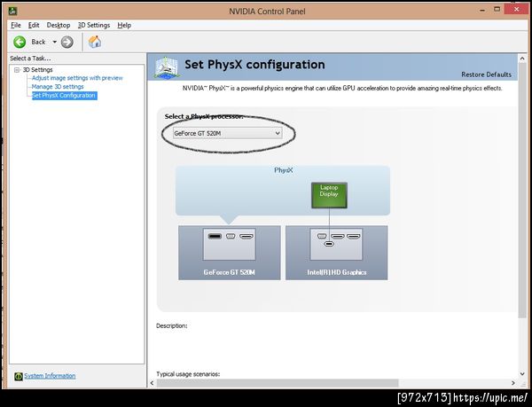Open the Desktop menu
The width and height of the screenshot is (532, 407).
click(59, 25)
